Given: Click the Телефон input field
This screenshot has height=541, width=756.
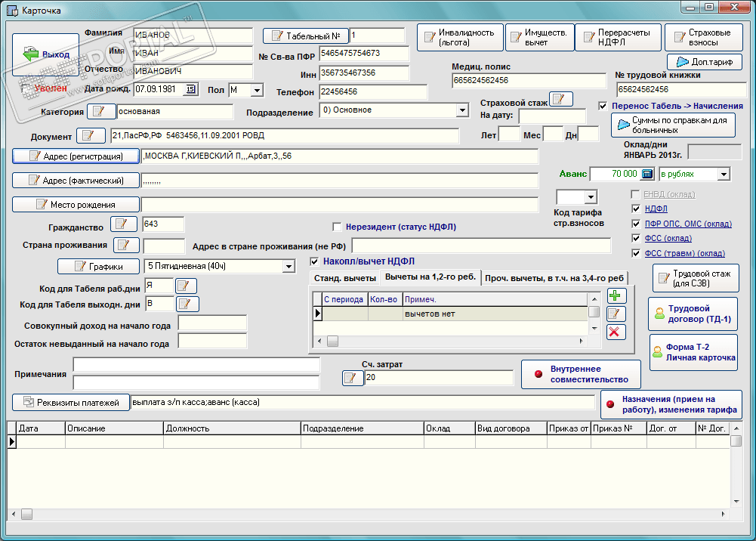Looking at the screenshot, I should pyautogui.click(x=373, y=91).
